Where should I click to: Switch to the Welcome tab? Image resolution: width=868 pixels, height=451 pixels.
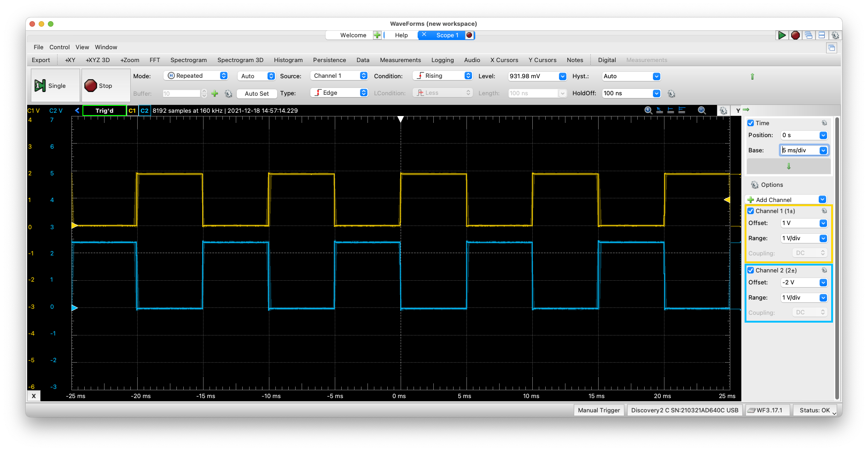pos(353,35)
